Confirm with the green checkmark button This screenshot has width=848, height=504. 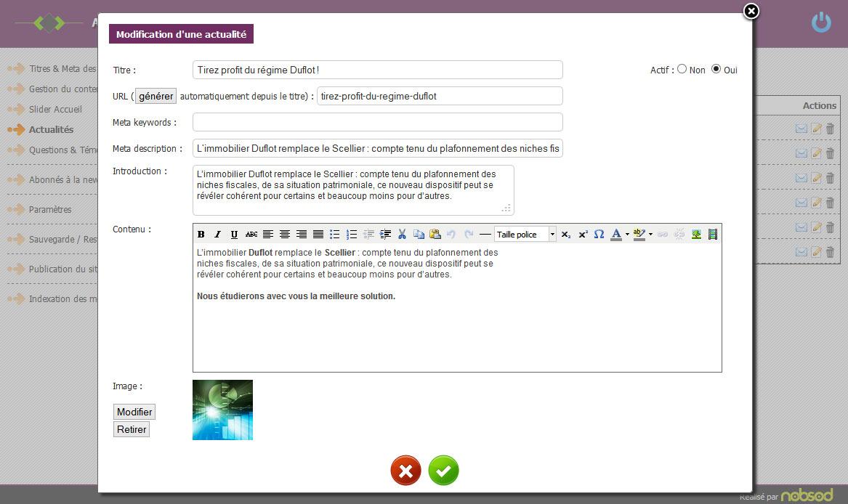point(443,471)
